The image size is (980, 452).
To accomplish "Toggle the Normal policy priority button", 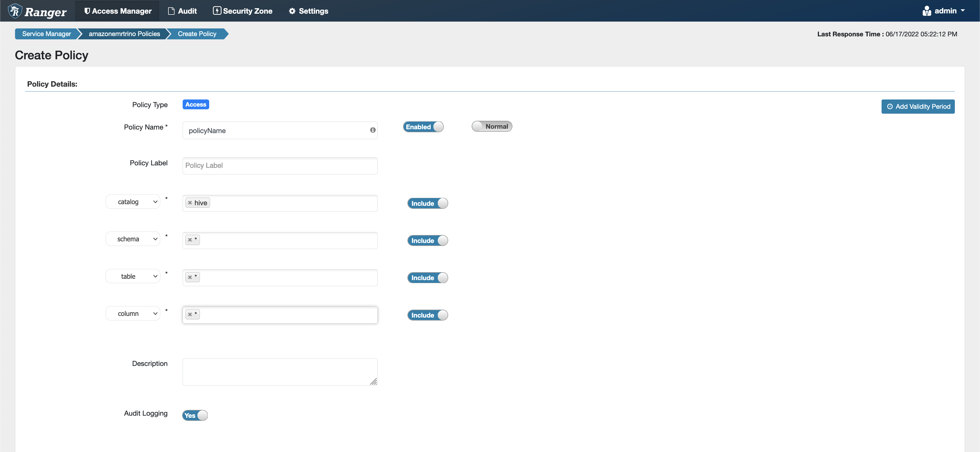I will click(x=492, y=126).
